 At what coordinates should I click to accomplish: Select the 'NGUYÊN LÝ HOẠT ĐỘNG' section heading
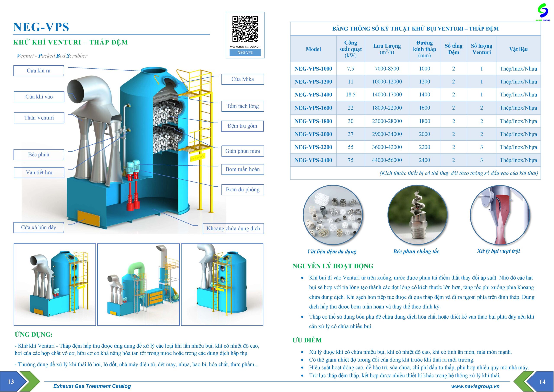pyautogui.click(x=334, y=266)
